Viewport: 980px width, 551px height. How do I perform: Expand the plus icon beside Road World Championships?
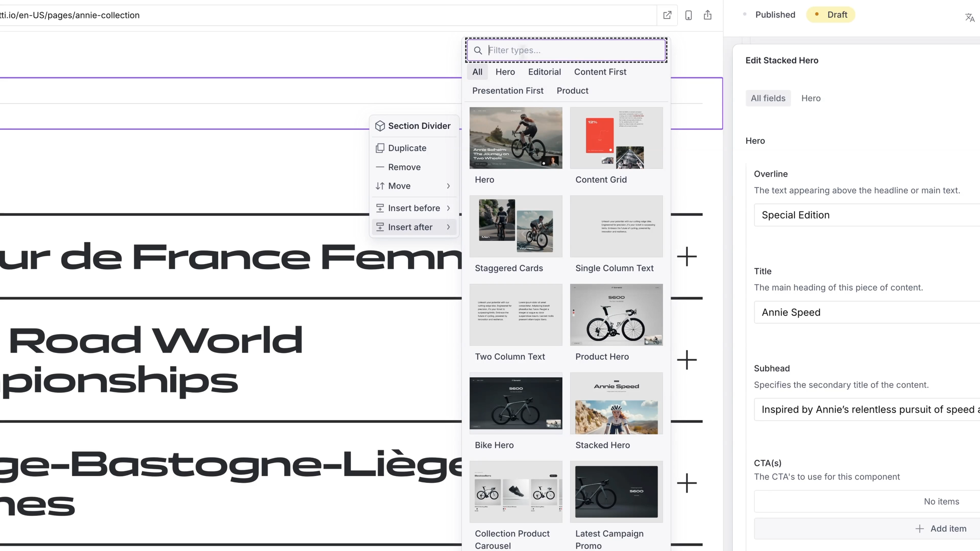687,360
